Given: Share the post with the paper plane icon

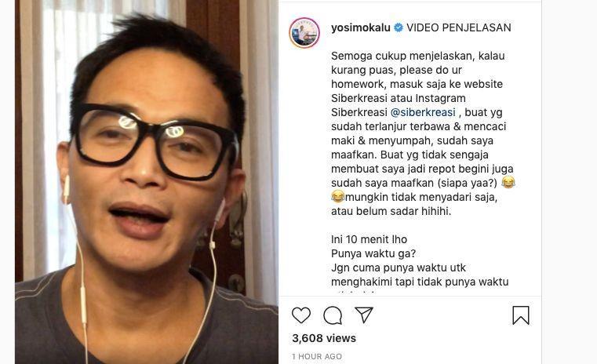Looking at the screenshot, I should (364, 315).
